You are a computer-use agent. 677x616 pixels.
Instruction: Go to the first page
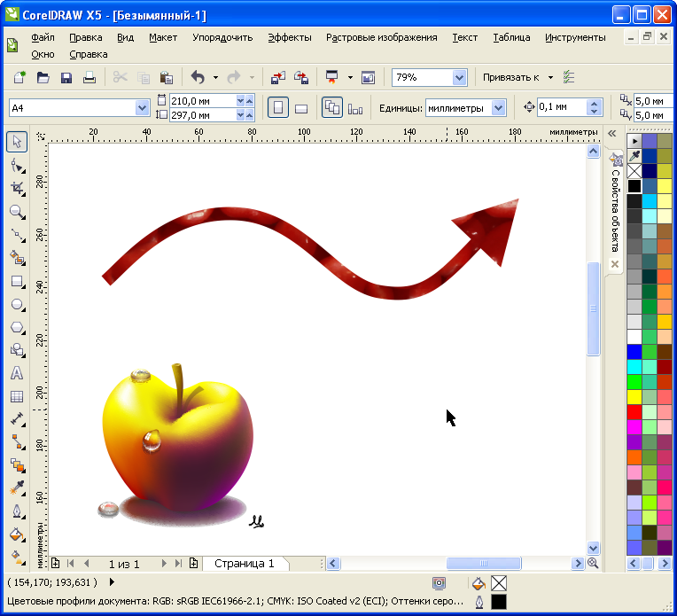pos(71,564)
